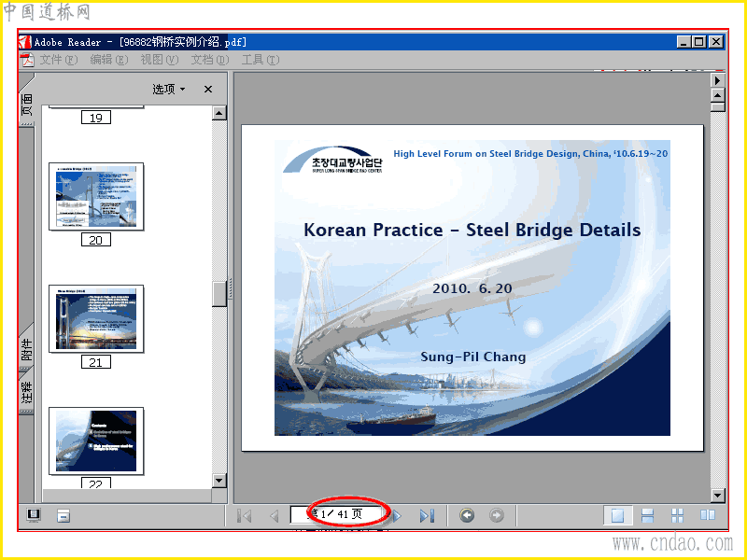Go forward to next view

[497, 515]
